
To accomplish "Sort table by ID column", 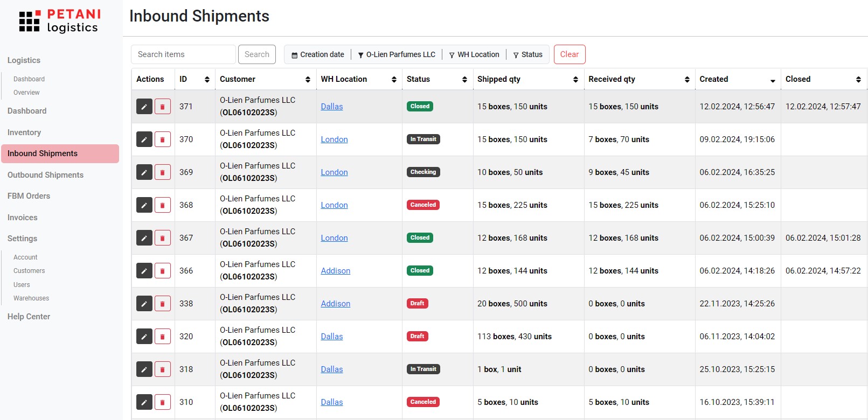I will pyautogui.click(x=207, y=80).
